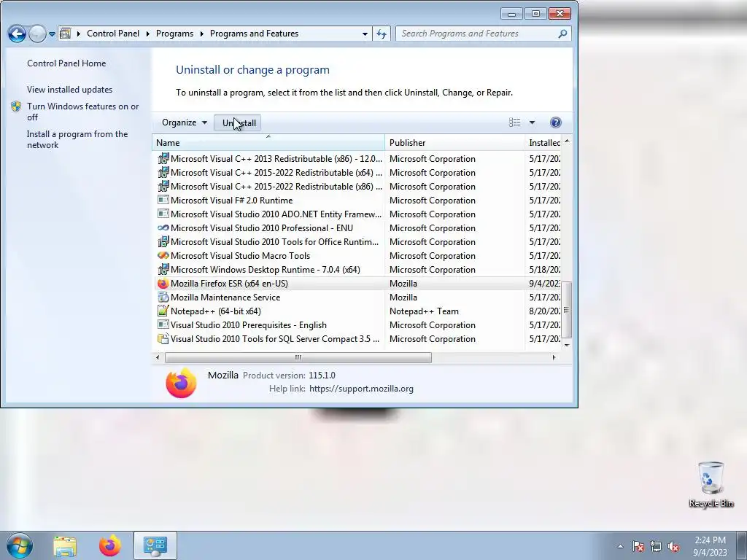Click Control Panel taskbar button
The width and height of the screenshot is (747, 560).
[x=155, y=545]
